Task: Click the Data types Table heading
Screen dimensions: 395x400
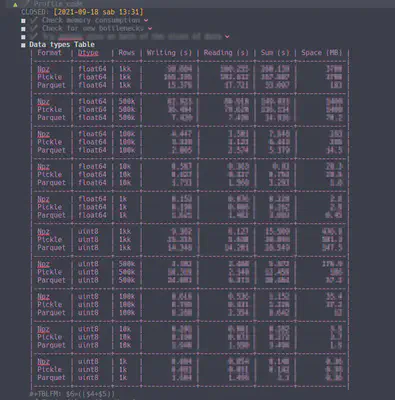Action: (x=62, y=44)
